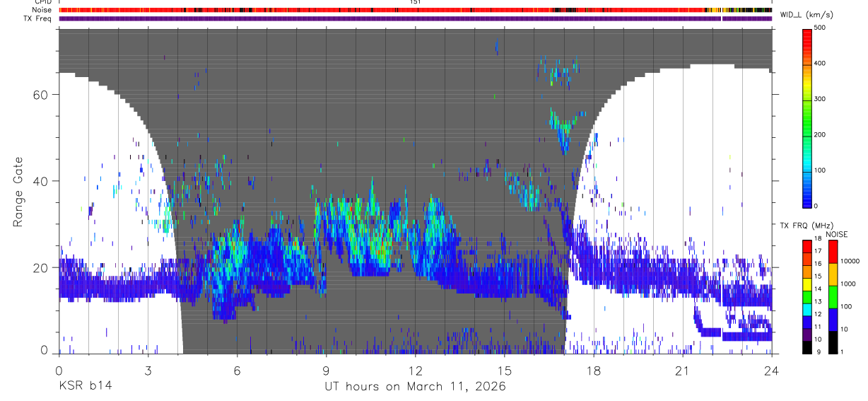Viewport: 868px width, 401px height.
Task: Select the 300 label on the width scale
Action: [x=821, y=98]
